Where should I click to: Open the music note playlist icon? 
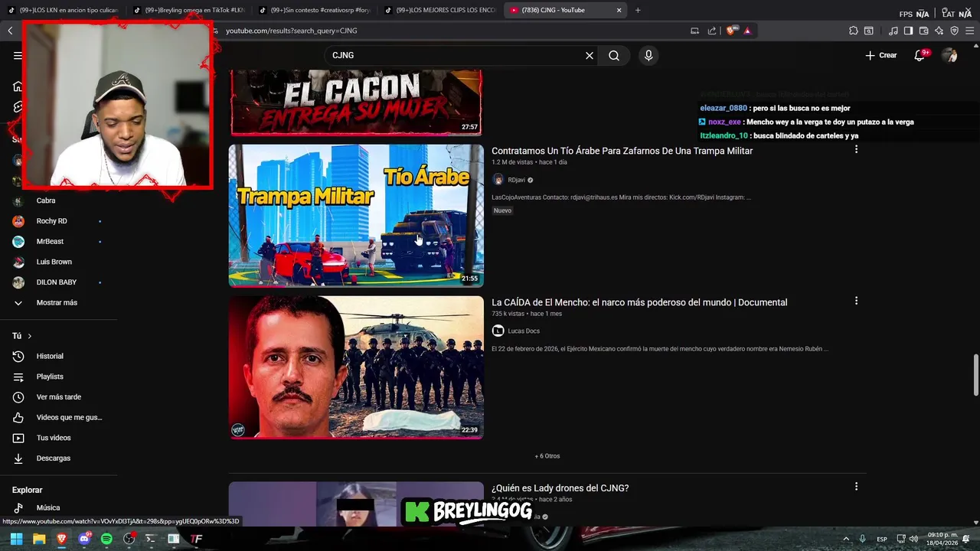[x=893, y=31]
